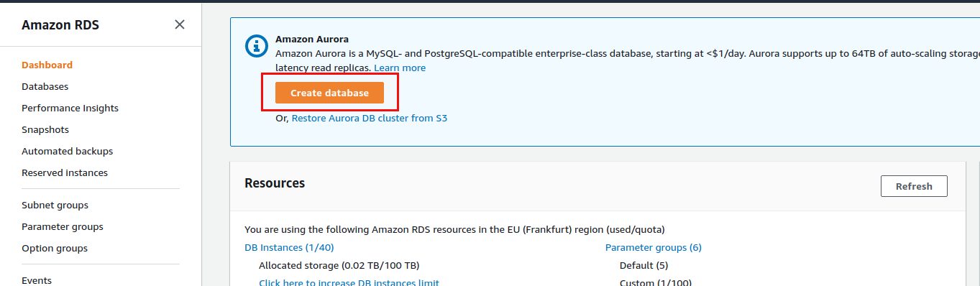Image resolution: width=980 pixels, height=286 pixels.
Task: Click the Amazon Aurora info icon
Action: pyautogui.click(x=257, y=46)
